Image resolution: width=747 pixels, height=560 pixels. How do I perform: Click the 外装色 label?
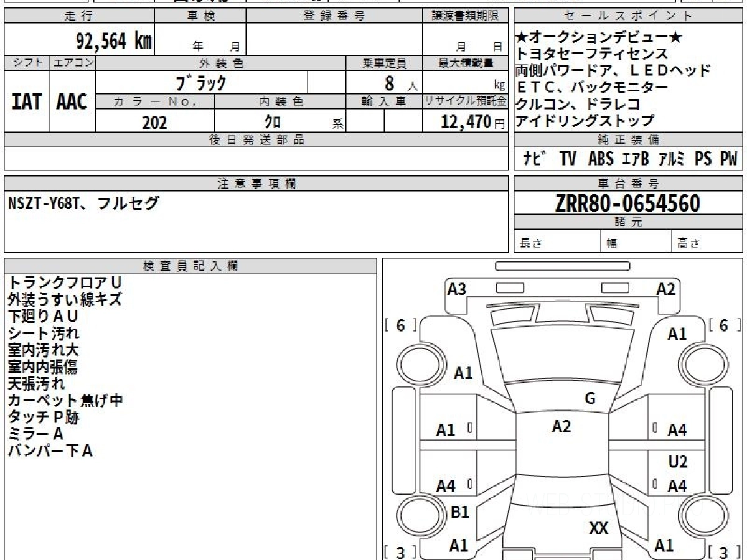pyautogui.click(x=221, y=63)
